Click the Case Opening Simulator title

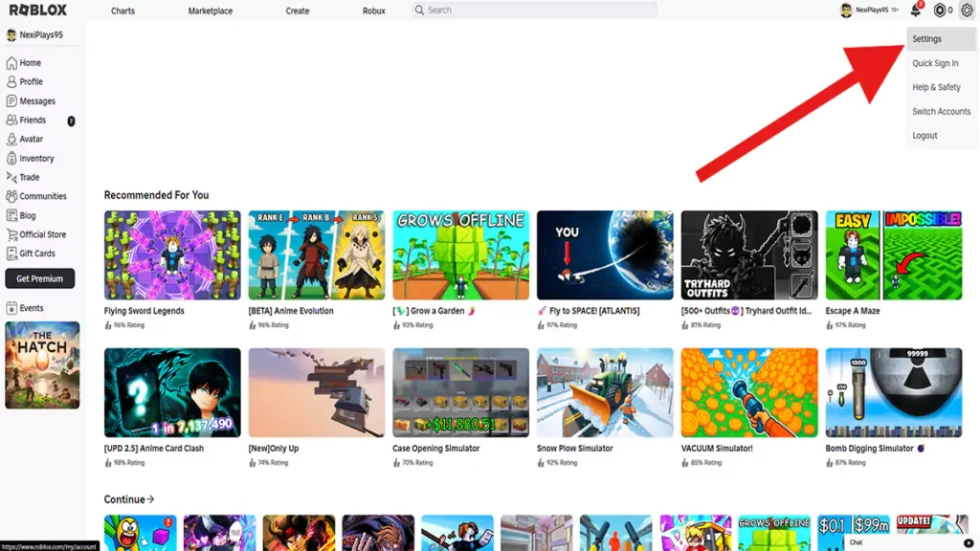[435, 449]
